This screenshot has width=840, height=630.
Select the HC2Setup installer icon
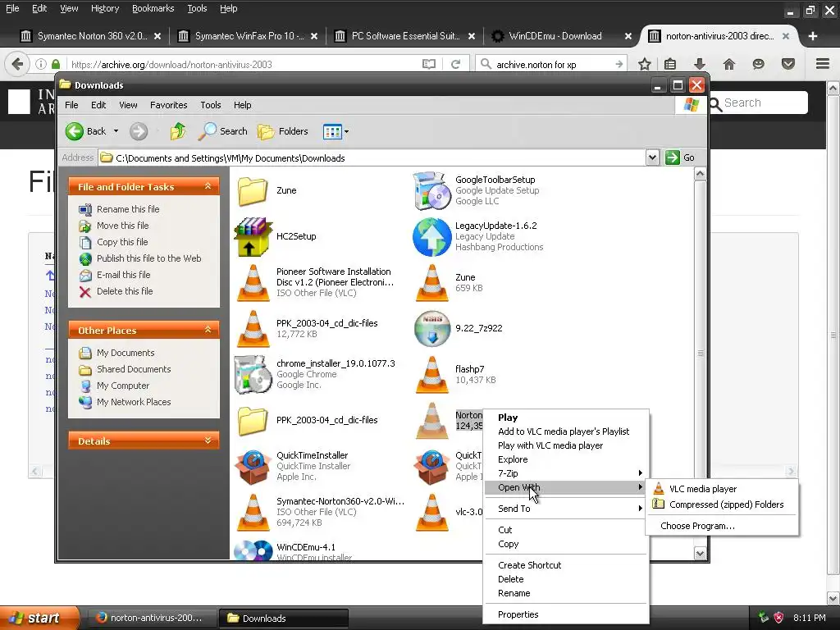[x=253, y=237]
